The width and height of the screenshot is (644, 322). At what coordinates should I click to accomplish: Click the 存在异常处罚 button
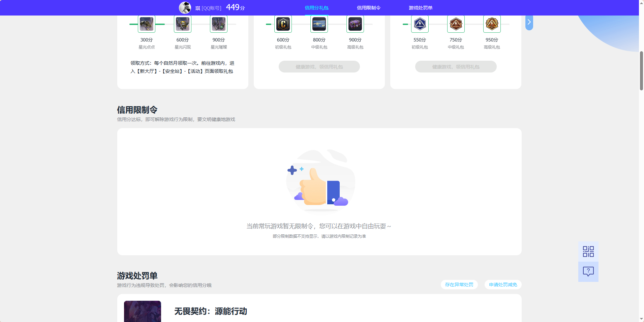pyautogui.click(x=459, y=285)
